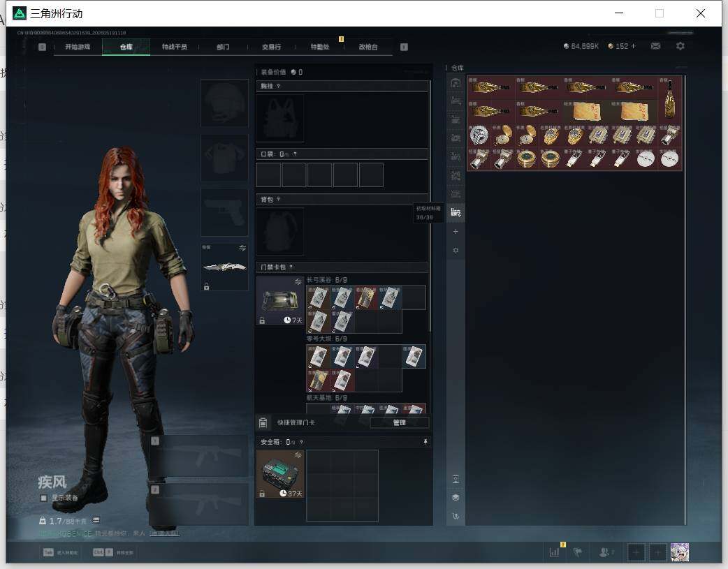Pin the safe box panel
The height and width of the screenshot is (569, 728).
click(x=425, y=442)
